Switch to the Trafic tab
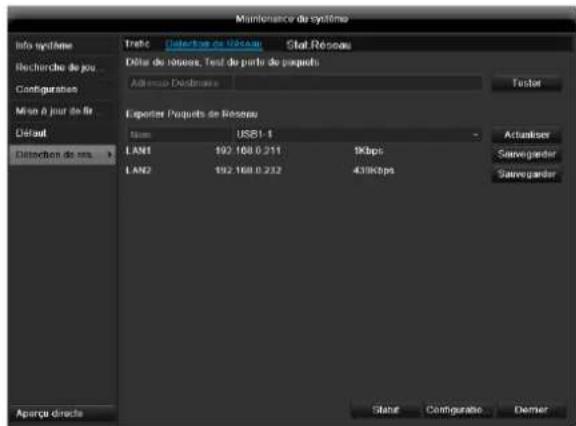This screenshot has height=426, width=576. point(137,44)
